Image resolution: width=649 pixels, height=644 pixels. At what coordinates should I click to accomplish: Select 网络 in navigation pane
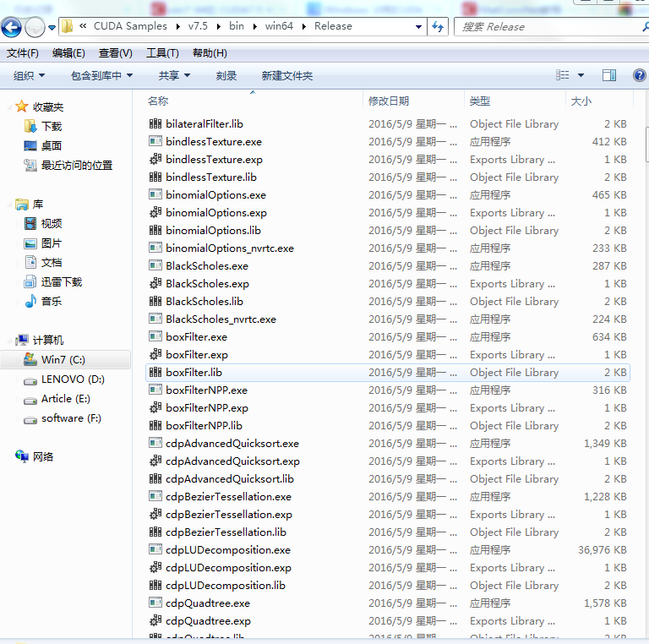pyautogui.click(x=43, y=457)
